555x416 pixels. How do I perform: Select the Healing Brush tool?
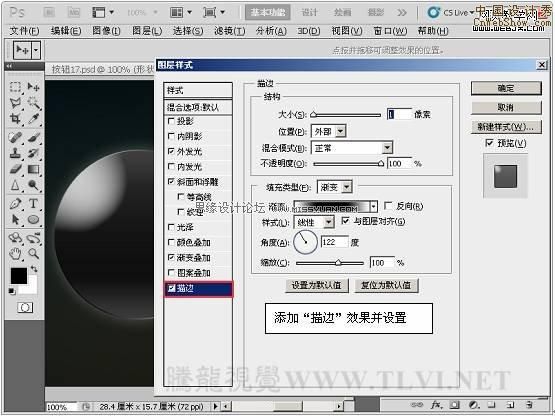(x=15, y=137)
